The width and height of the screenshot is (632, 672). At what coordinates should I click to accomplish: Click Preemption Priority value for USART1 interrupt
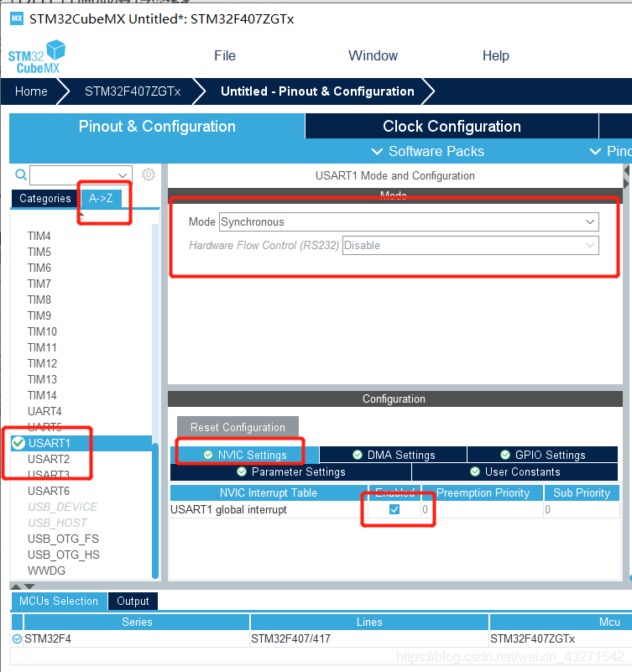(483, 509)
